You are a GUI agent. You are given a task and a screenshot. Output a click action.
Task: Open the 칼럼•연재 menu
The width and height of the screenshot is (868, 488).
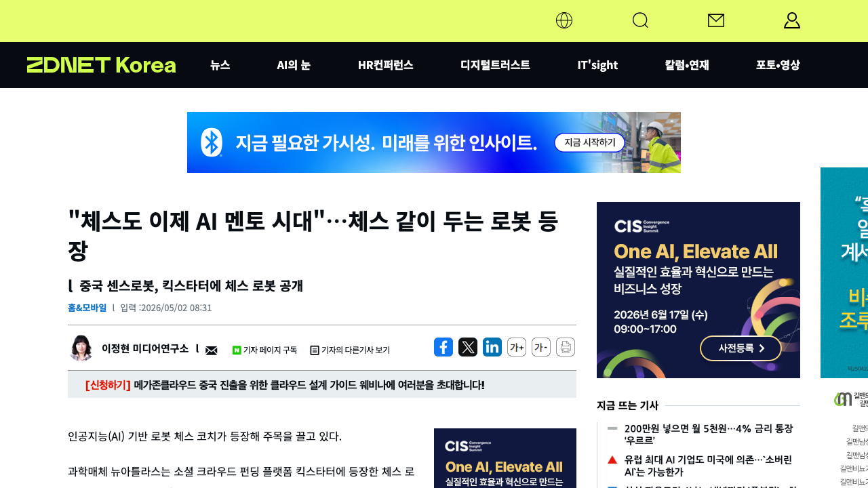(x=687, y=65)
